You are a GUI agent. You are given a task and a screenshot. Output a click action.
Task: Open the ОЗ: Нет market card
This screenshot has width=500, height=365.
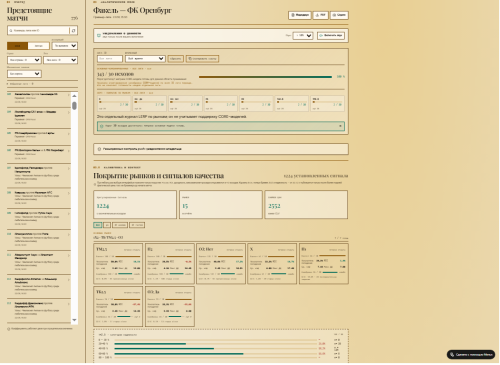(221, 264)
